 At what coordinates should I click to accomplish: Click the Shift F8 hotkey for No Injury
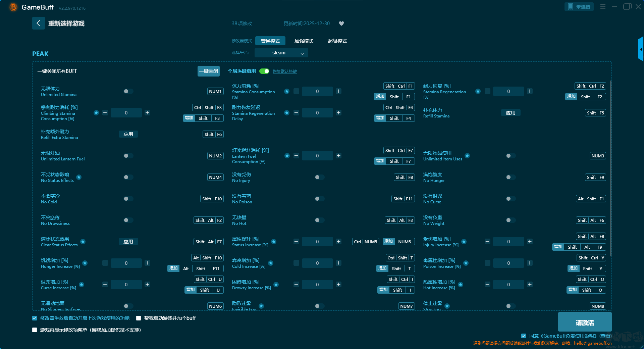point(404,177)
